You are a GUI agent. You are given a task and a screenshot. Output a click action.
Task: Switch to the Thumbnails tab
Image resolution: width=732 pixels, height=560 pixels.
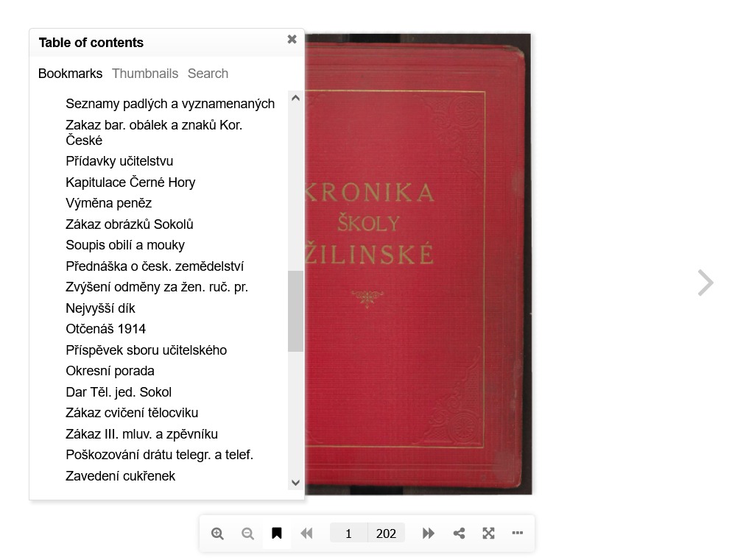point(145,74)
